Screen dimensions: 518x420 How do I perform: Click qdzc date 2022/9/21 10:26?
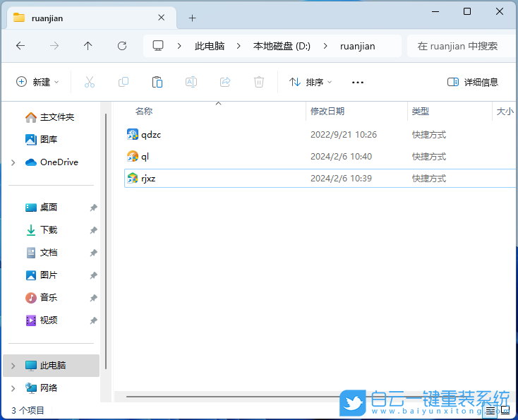(344, 135)
